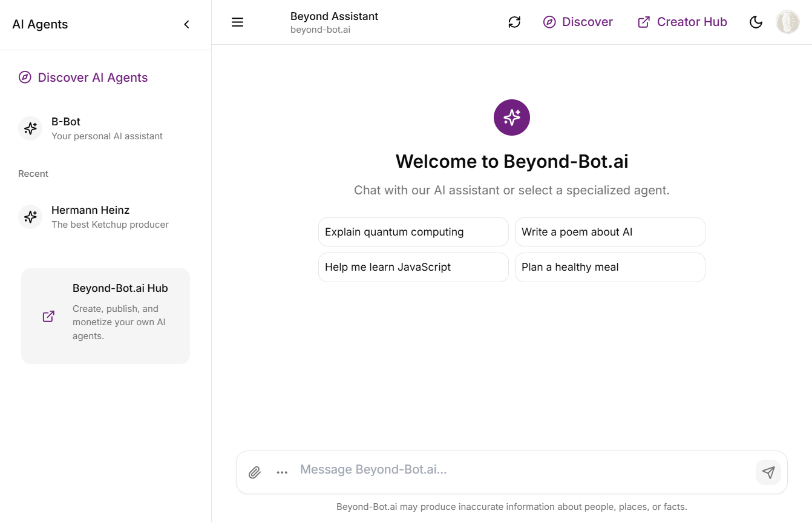The image size is (812, 522).
Task: Click the compass icon beside Discover in the top bar
Action: [549, 22]
